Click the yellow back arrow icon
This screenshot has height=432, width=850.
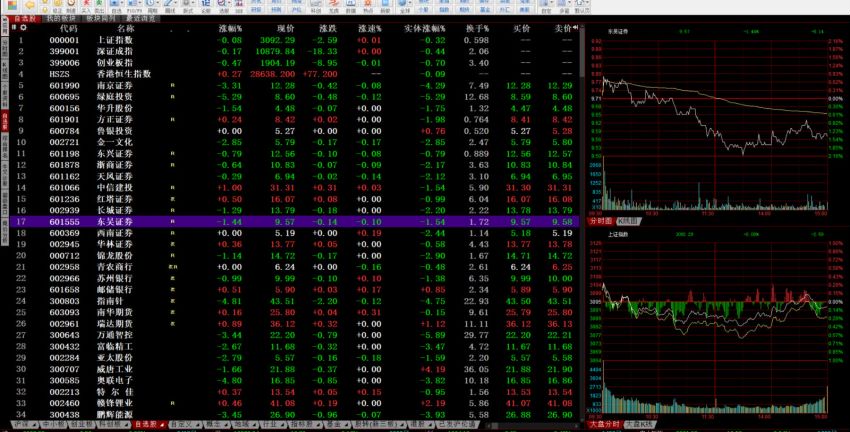(x=30, y=5)
